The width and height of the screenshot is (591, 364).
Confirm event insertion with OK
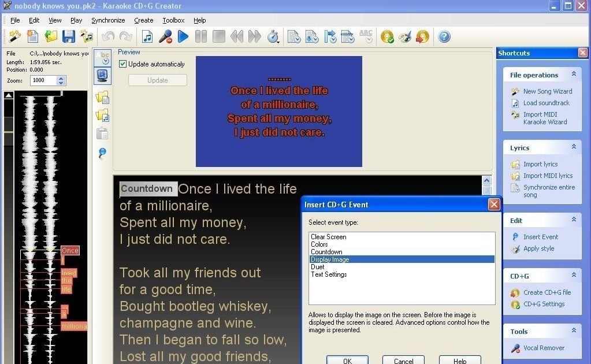pyautogui.click(x=347, y=360)
